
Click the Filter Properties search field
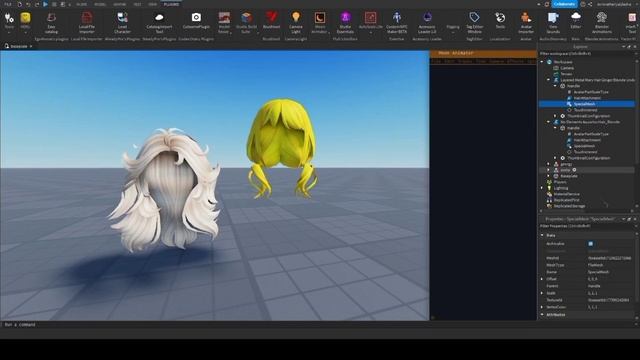[587, 226]
